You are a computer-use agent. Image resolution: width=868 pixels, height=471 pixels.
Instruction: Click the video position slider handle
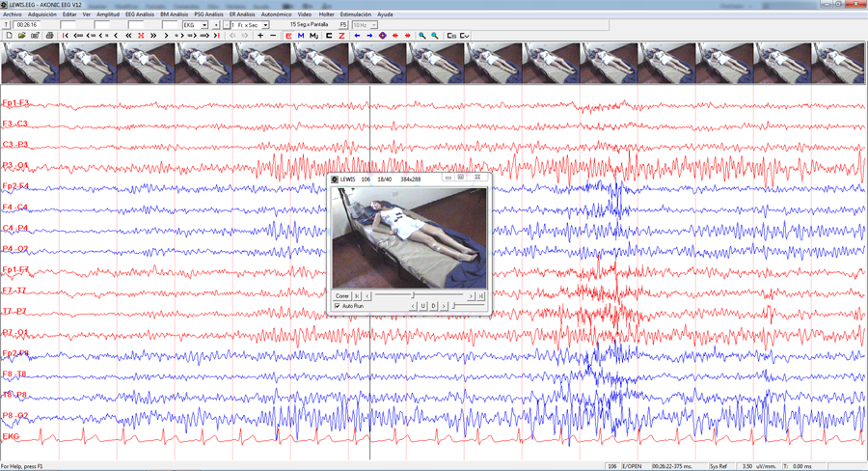pos(413,295)
